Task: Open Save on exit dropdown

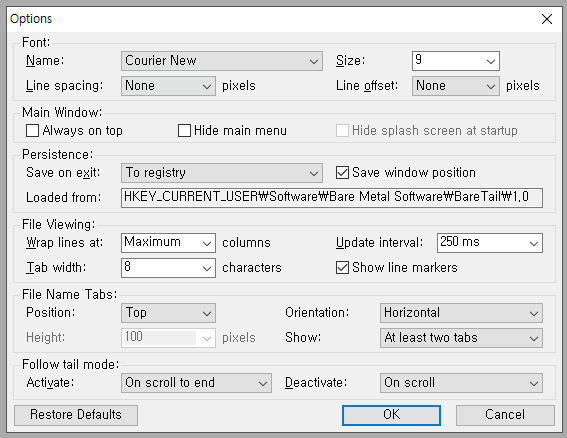Action: (x=222, y=173)
